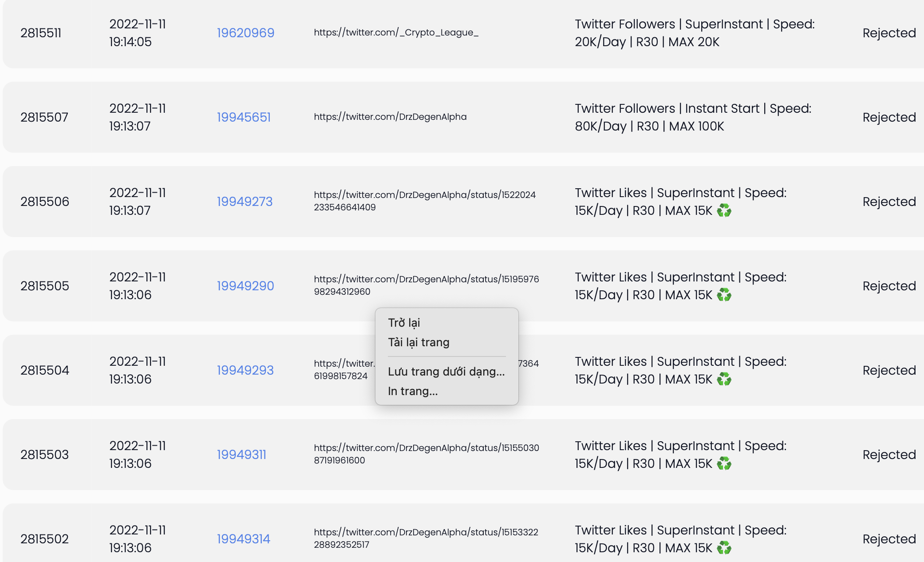924x562 pixels.
Task: Click Rejected status of order 2815511
Action: click(x=889, y=33)
